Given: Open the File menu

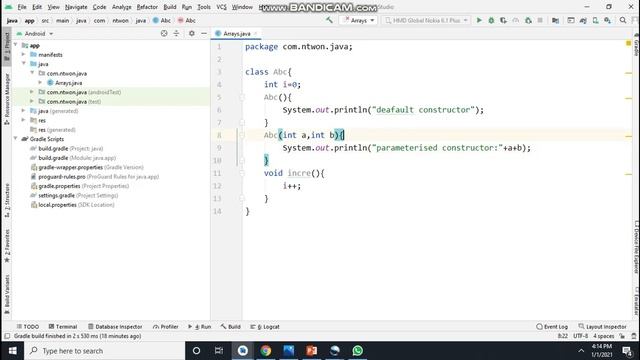Looking at the screenshot, I should [x=22, y=7].
